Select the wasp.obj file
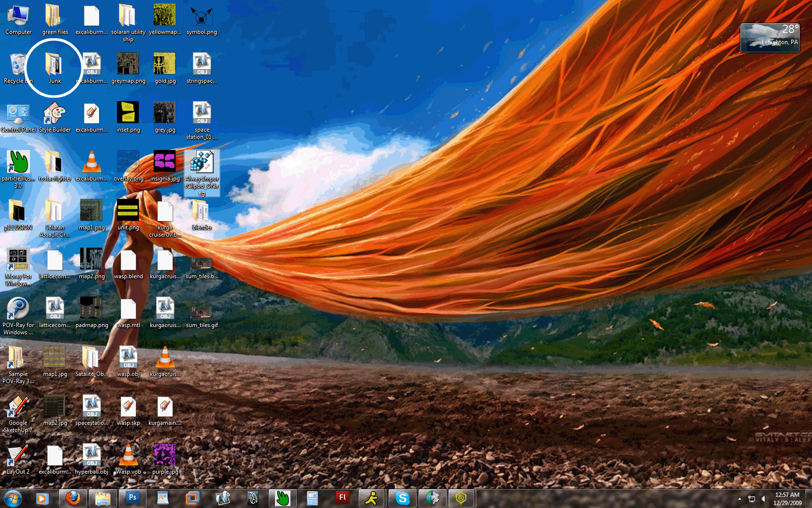The width and height of the screenshot is (812, 508). point(128,362)
